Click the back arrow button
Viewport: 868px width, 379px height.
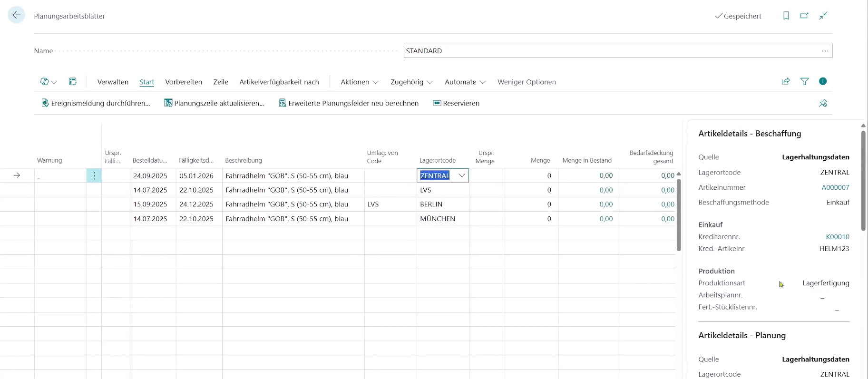[17, 15]
